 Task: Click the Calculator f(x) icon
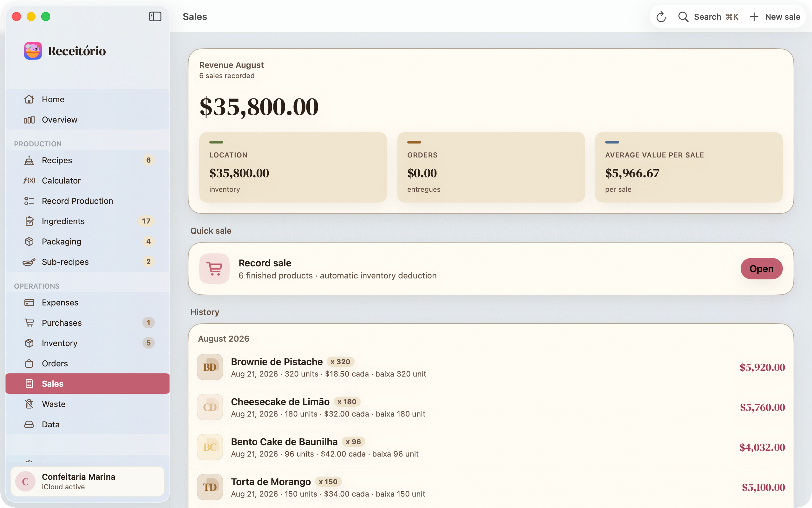(x=29, y=180)
